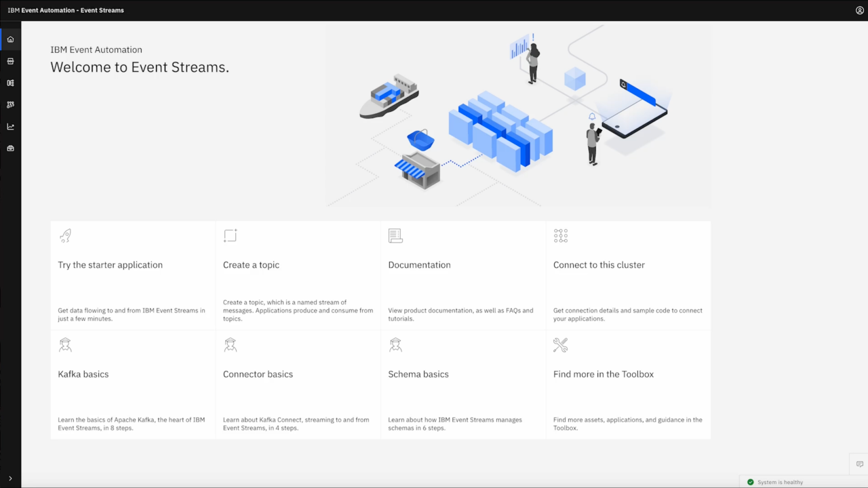Open the Schema basics tutorial

coord(418,373)
